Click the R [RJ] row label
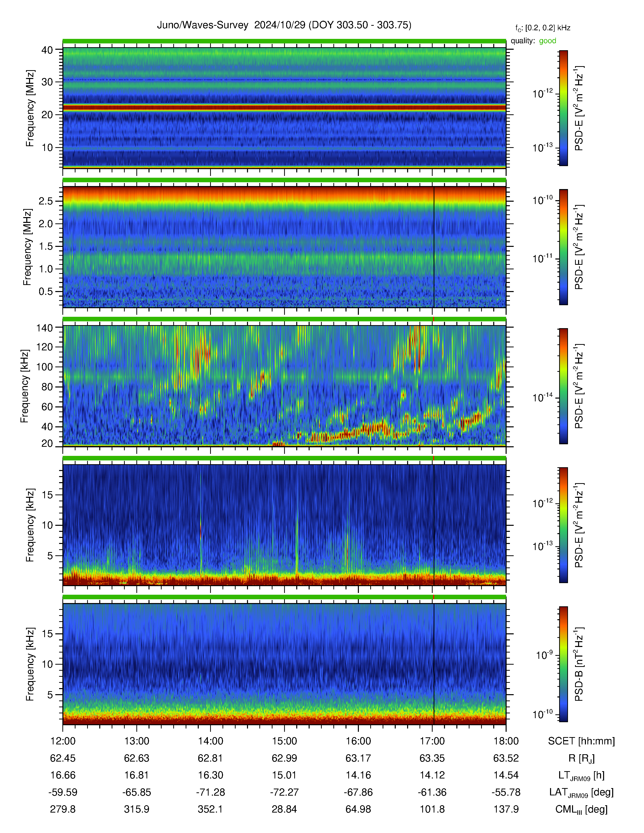This screenshot has height=833, width=644. 581,759
